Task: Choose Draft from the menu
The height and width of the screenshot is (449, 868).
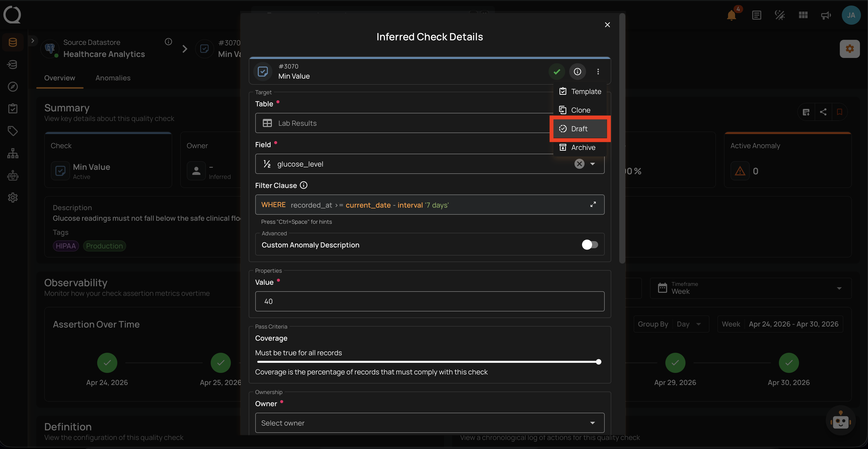Action: (580, 129)
